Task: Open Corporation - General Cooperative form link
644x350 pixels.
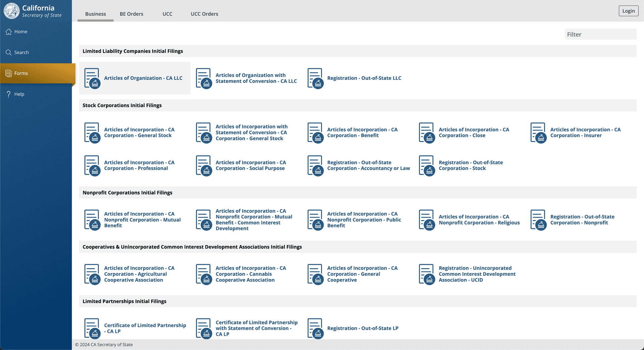Action: [362, 274]
